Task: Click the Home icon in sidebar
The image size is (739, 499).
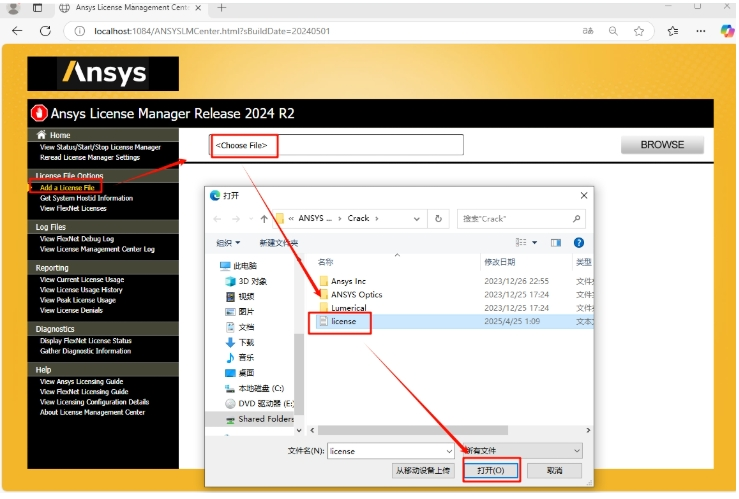Action: [41, 135]
